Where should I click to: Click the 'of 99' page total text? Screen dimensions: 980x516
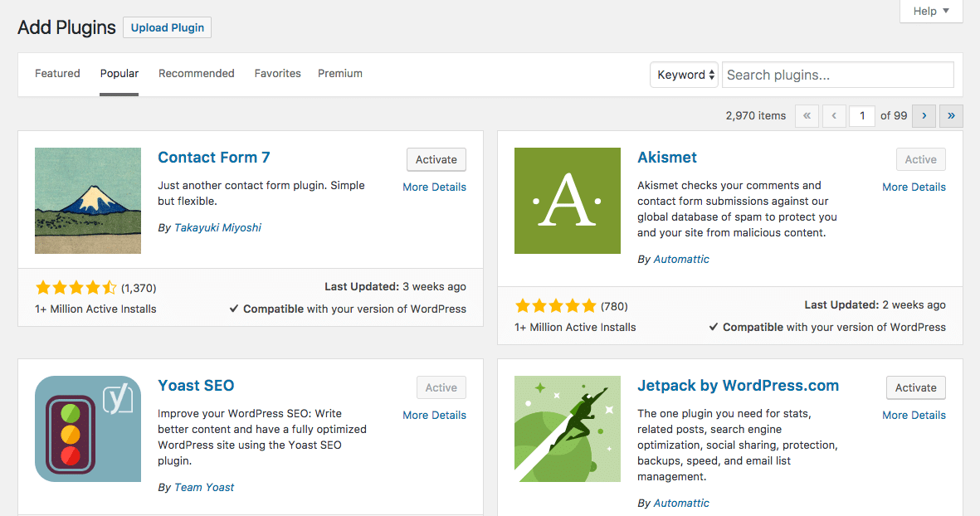(894, 115)
